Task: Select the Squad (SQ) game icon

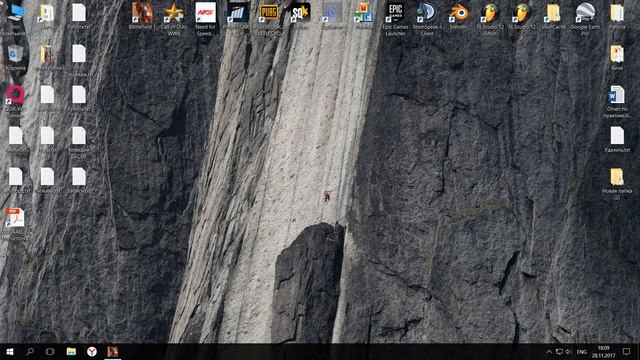Action: point(301,13)
